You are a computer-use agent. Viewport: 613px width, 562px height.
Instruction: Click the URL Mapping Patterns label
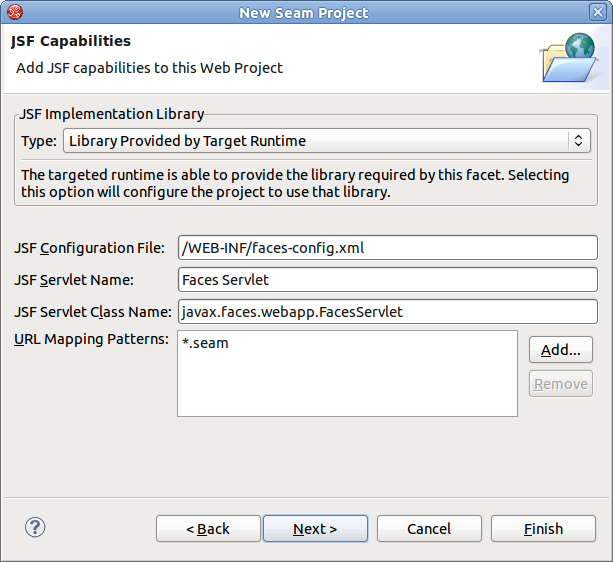(x=91, y=339)
